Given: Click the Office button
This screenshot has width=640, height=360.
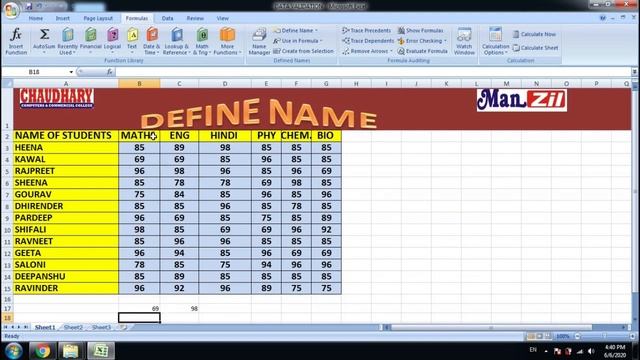Looking at the screenshot, I should pos(11,10).
